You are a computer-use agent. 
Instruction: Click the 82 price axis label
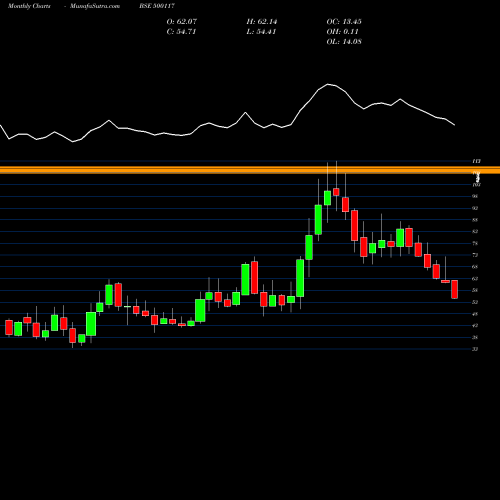point(475,231)
